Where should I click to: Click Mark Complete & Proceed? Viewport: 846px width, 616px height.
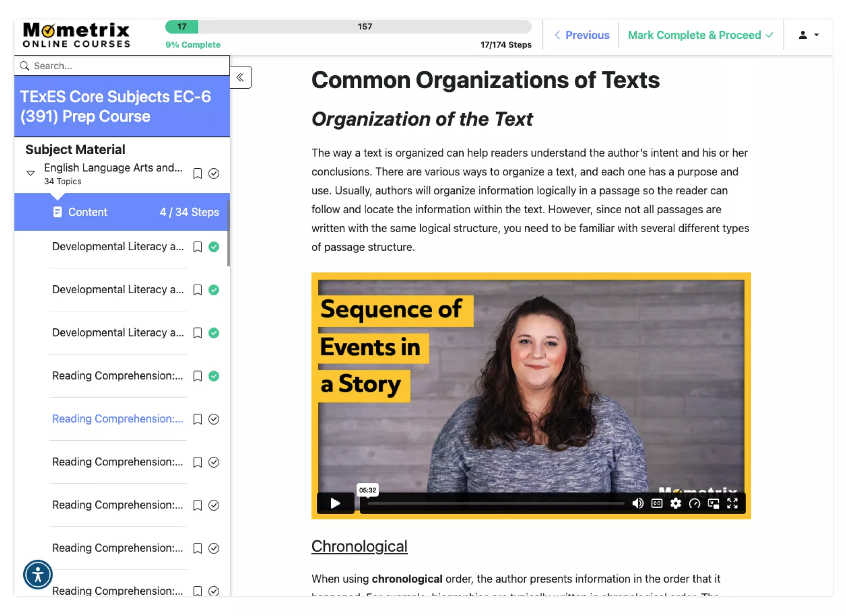[x=700, y=35]
